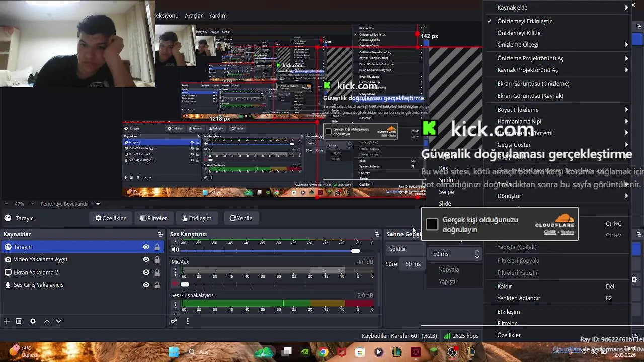Open the three-dot menu for Ses Giriş Yakalayıcısı

[175, 305]
